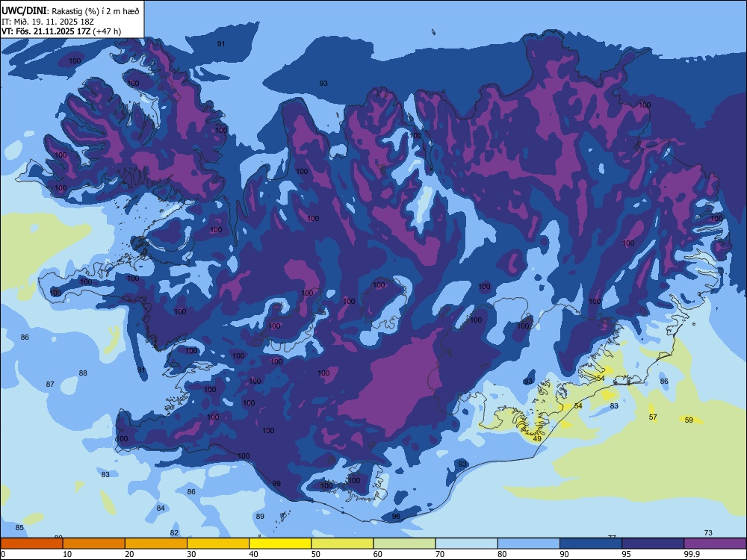This screenshot has height=560, width=747.
Task: Click the map value "89" south of the coast
Action: [260, 516]
